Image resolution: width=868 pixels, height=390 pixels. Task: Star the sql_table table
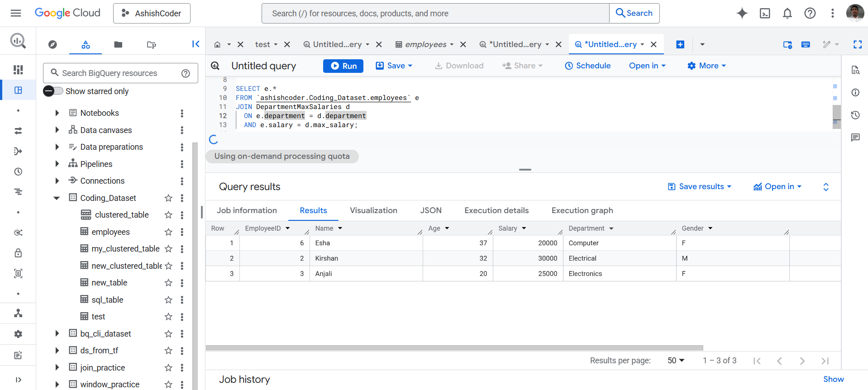168,300
